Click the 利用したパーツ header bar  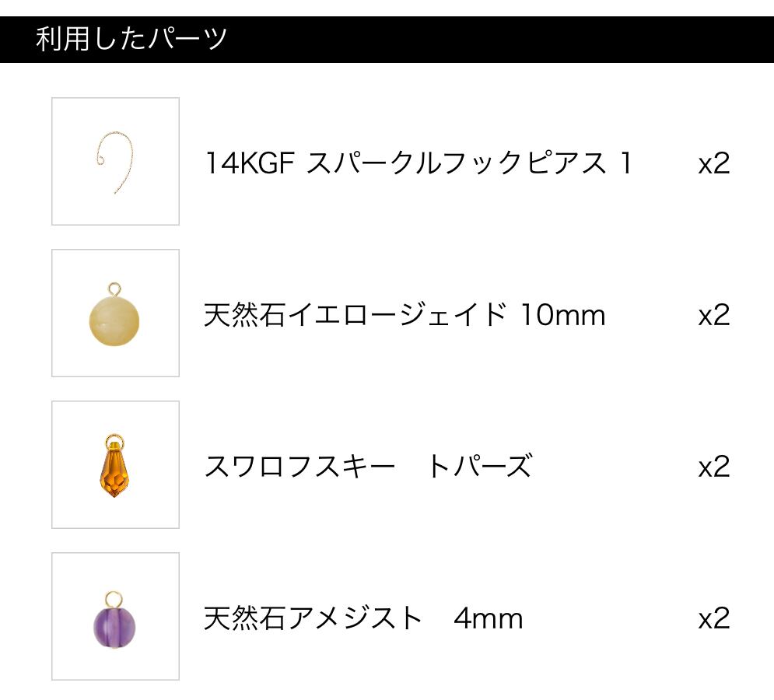(x=387, y=39)
